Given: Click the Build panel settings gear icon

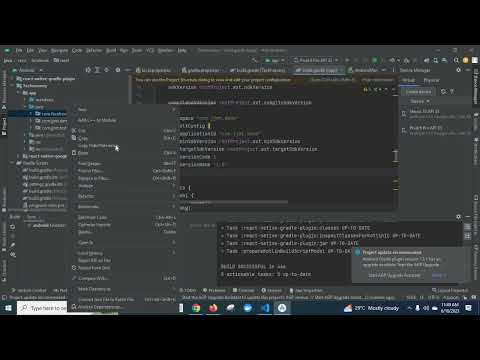Looking at the screenshot, I should [458, 217].
